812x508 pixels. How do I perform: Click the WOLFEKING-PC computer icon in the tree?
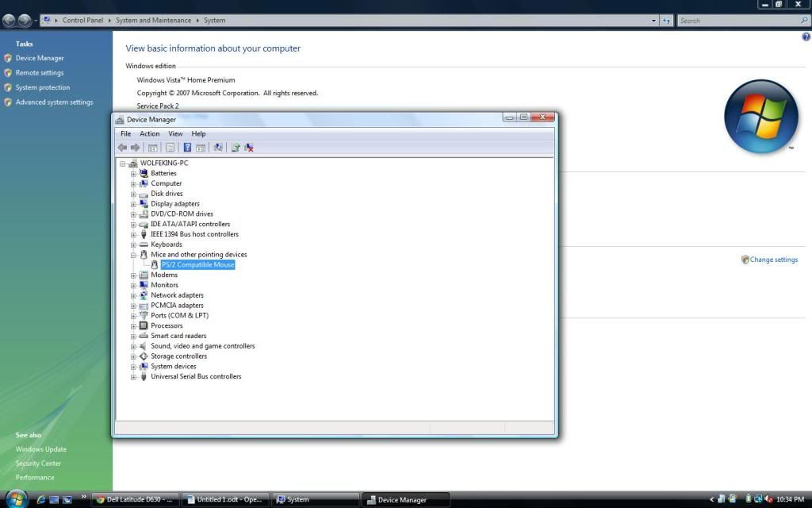pyautogui.click(x=133, y=164)
